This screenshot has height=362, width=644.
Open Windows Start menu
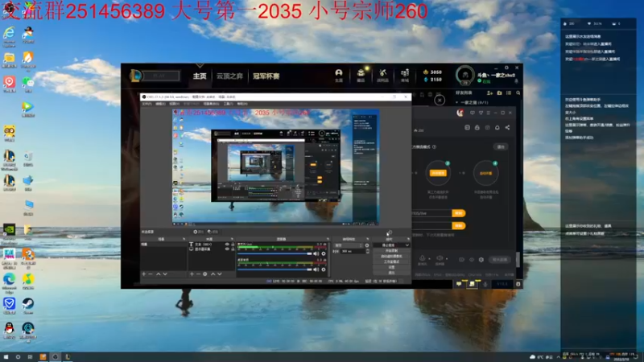tap(6, 356)
